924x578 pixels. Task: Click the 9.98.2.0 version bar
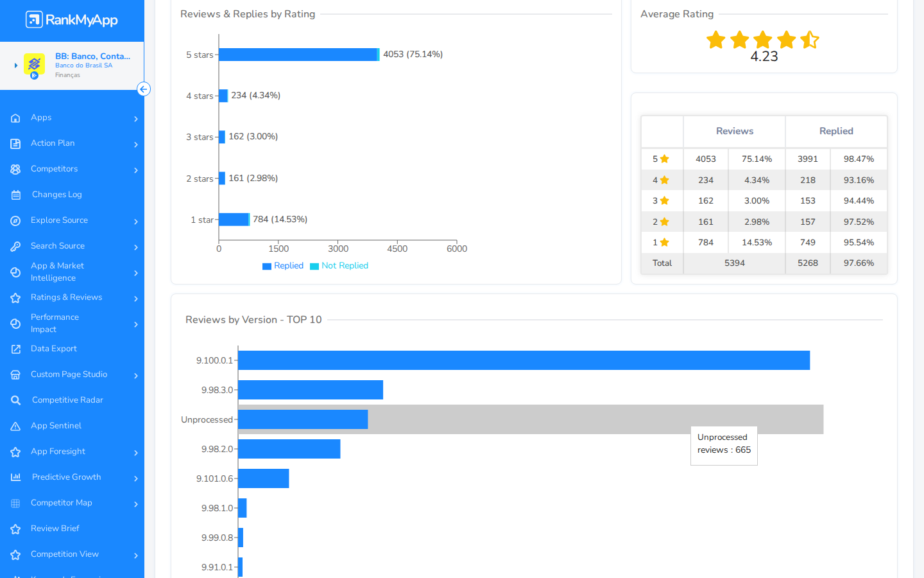tap(289, 449)
